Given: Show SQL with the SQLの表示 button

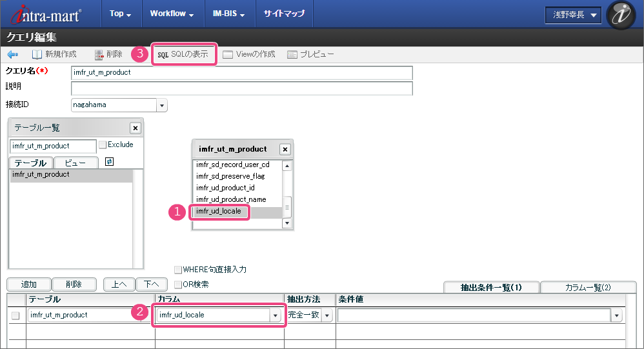Looking at the screenshot, I should click(x=183, y=54).
